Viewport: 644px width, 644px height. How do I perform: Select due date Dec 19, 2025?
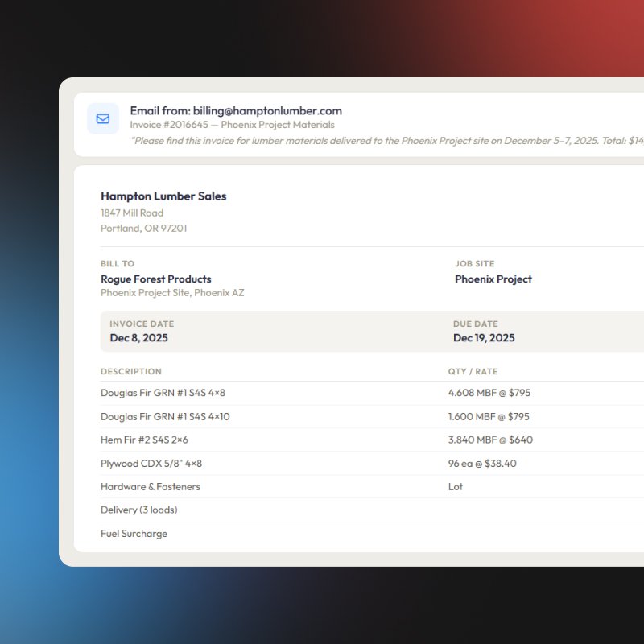pyautogui.click(x=484, y=338)
